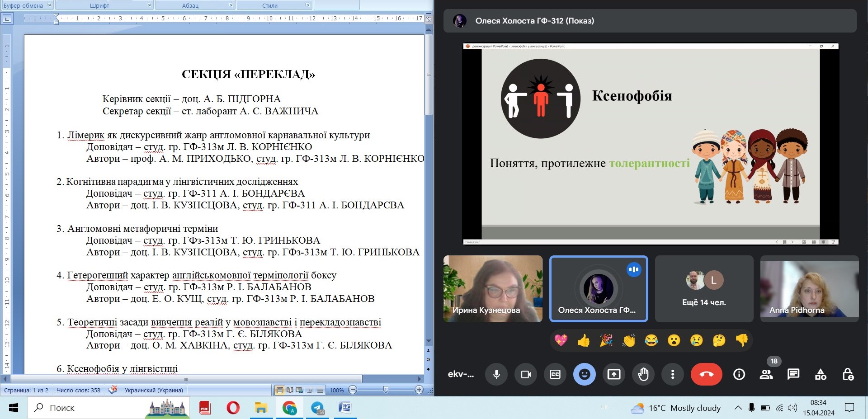
Task: Toggle closed captions in the call
Action: coord(555,374)
